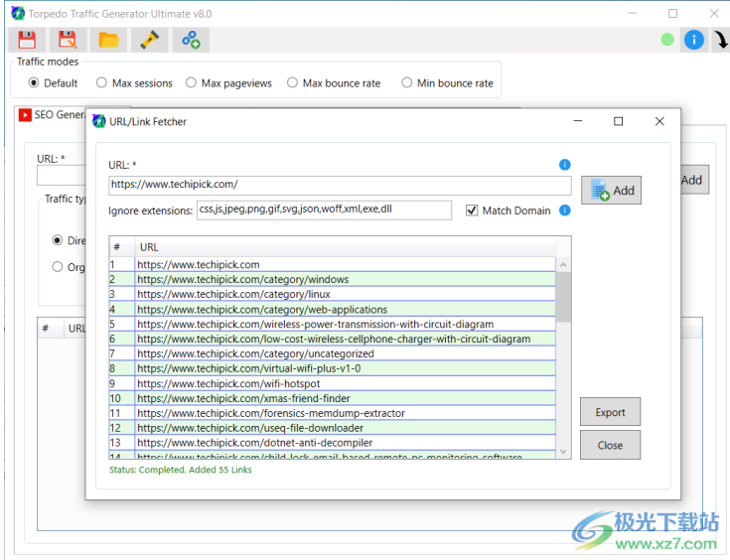Click the URL column header in fetcher list
The height and width of the screenshot is (560, 730).
[345, 247]
